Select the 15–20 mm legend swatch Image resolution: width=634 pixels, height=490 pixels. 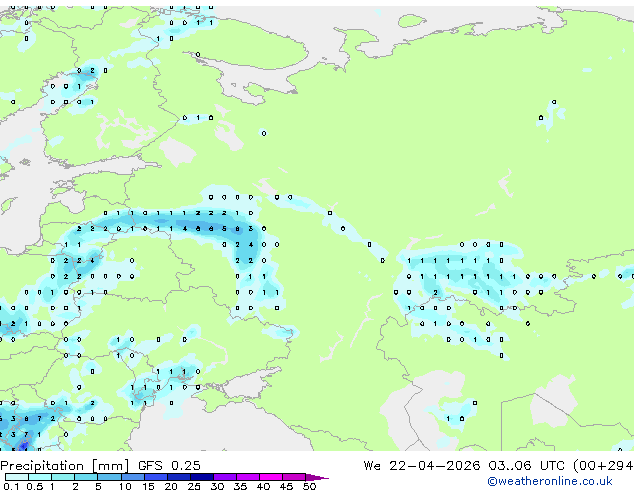tap(155, 477)
